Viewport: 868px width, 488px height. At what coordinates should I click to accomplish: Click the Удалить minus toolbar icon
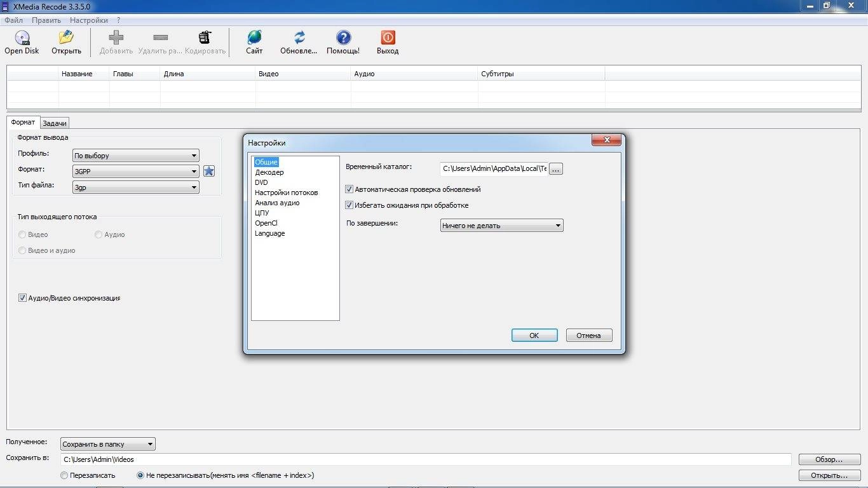[160, 37]
